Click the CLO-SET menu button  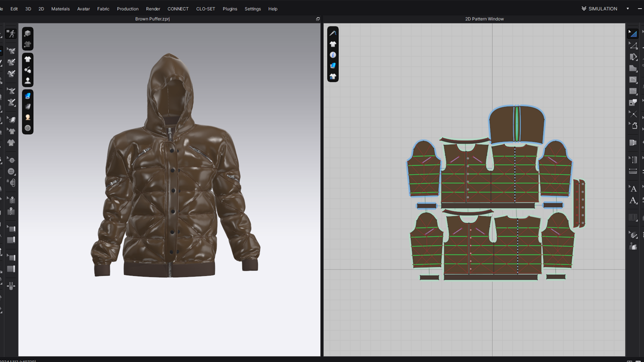[205, 9]
